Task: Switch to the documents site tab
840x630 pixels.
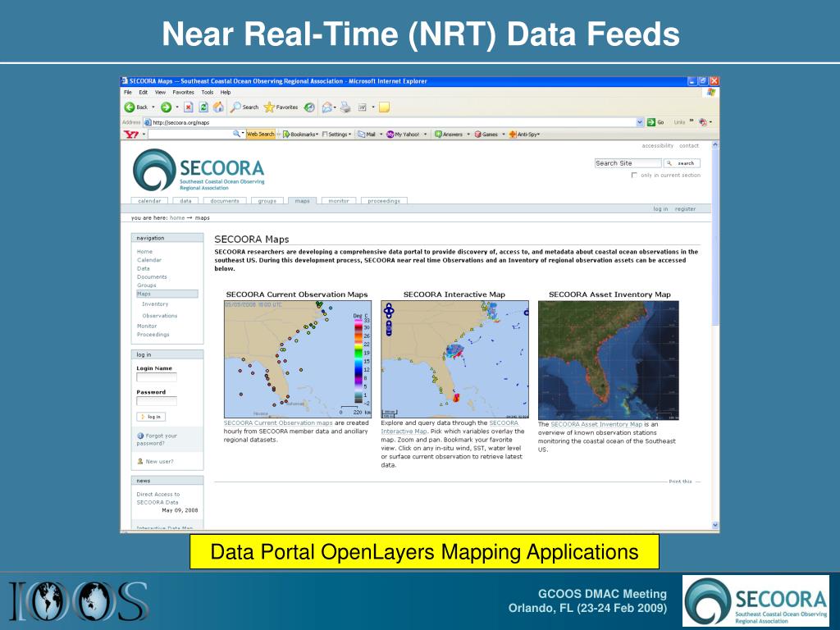Action: (x=225, y=201)
